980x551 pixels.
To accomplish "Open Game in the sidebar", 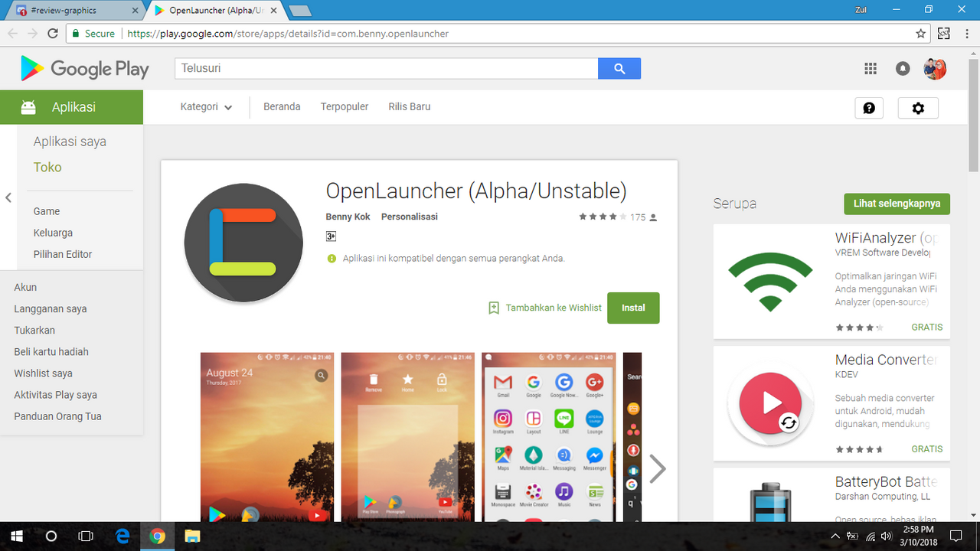I will point(47,211).
